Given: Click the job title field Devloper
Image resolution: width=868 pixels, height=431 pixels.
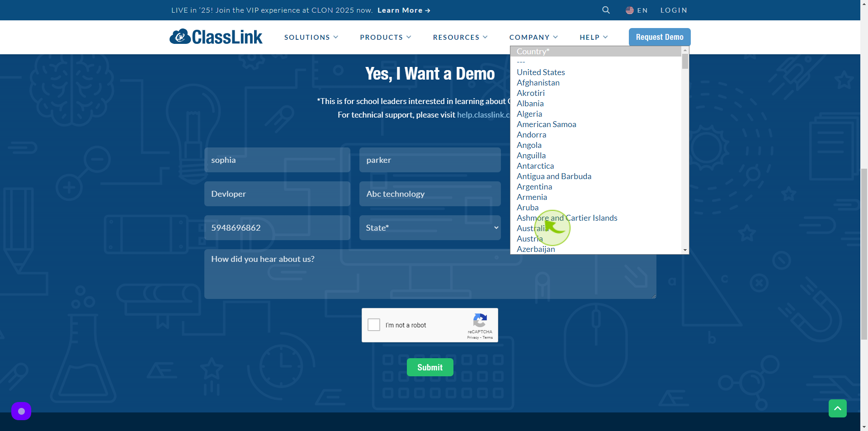Looking at the screenshot, I should pyautogui.click(x=277, y=194).
